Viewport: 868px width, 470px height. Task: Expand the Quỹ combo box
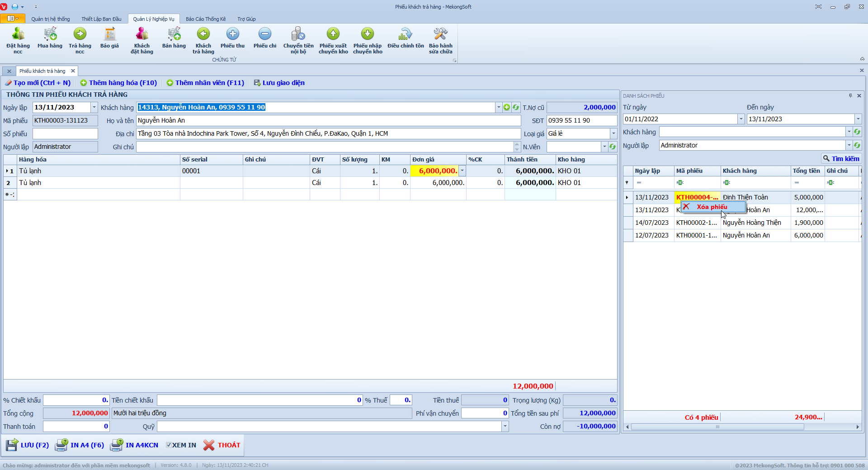click(505, 427)
